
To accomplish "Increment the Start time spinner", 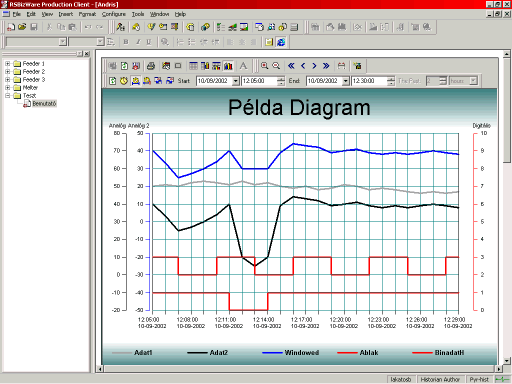I will [x=281, y=79].
